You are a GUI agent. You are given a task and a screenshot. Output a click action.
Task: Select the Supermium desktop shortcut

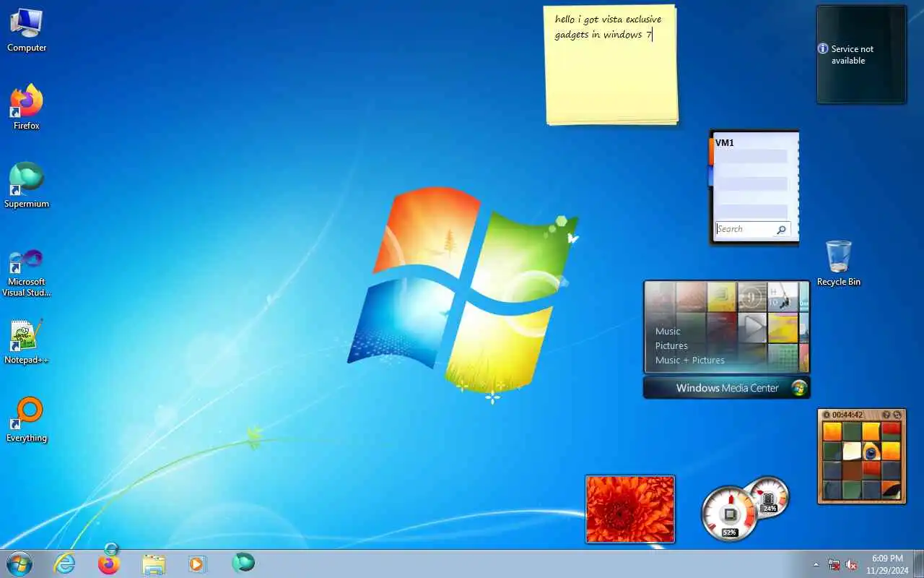[x=27, y=186]
